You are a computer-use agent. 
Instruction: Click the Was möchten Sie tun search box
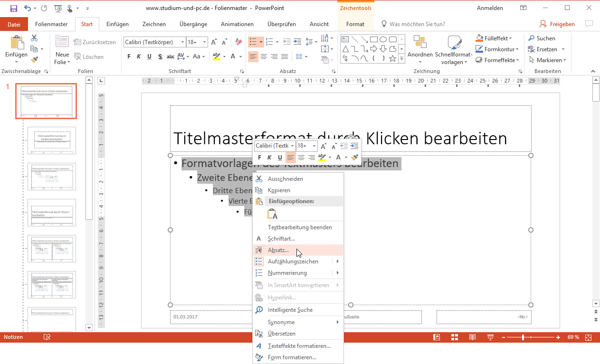(413, 24)
